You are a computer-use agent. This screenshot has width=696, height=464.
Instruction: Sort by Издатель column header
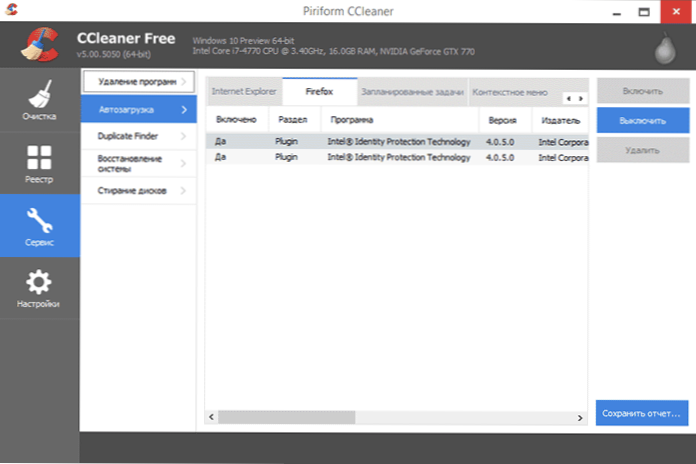(560, 120)
